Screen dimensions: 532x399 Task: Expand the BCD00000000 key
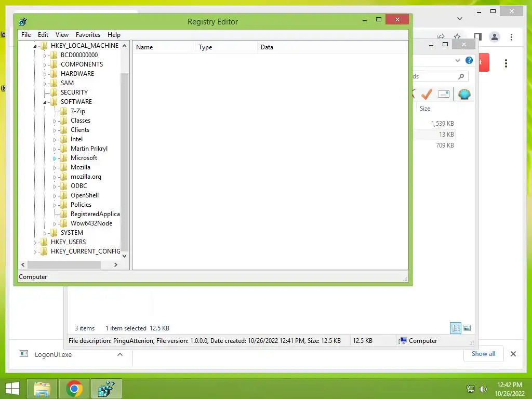[x=45, y=55]
